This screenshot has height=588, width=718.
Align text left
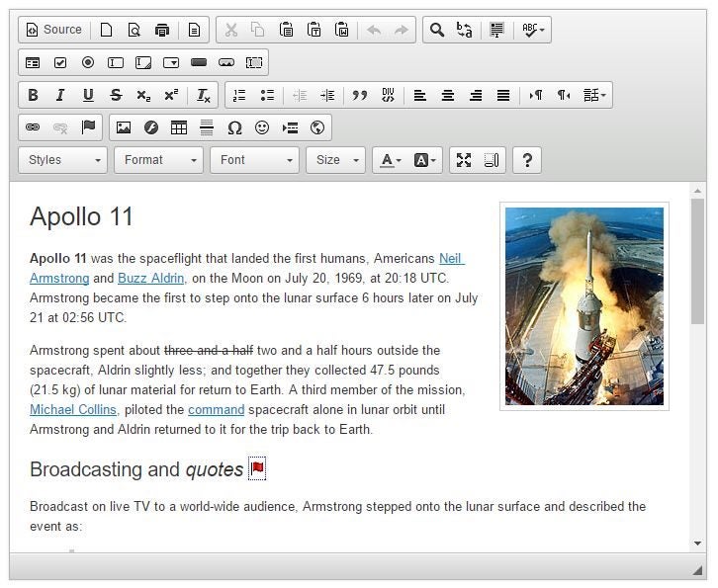[x=420, y=95]
